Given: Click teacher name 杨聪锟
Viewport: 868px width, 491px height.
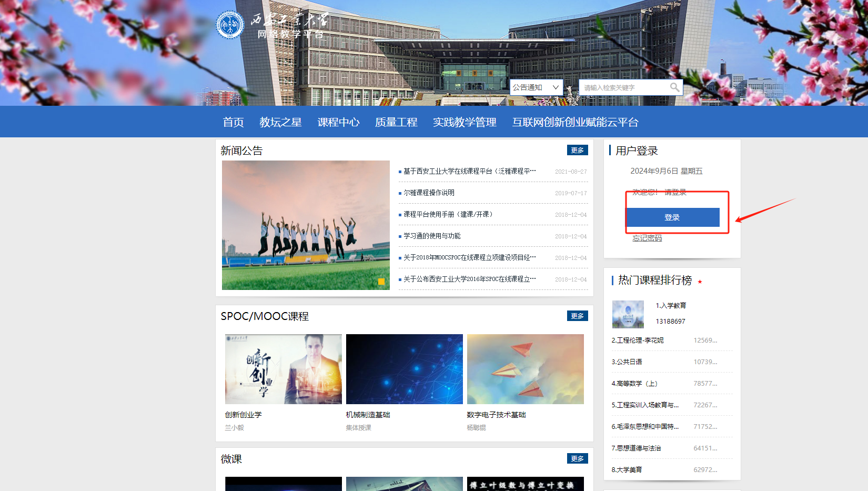Looking at the screenshot, I should pos(477,428).
